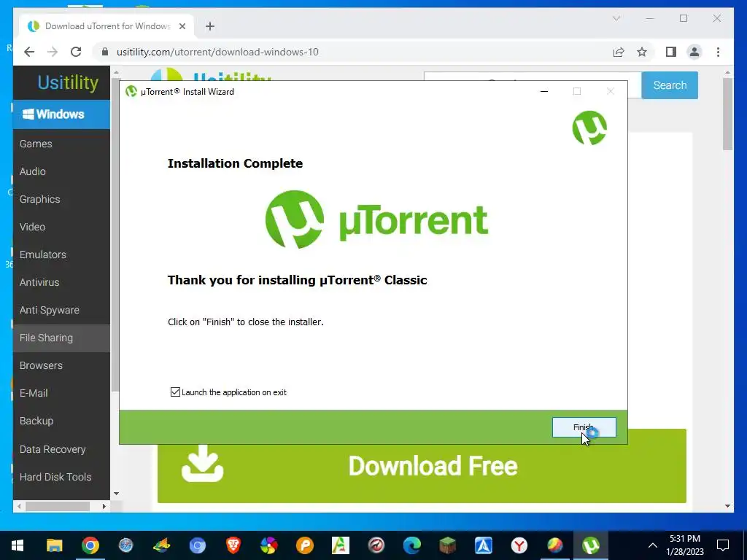
Task: Reload the page in Chrome
Action: click(x=76, y=52)
